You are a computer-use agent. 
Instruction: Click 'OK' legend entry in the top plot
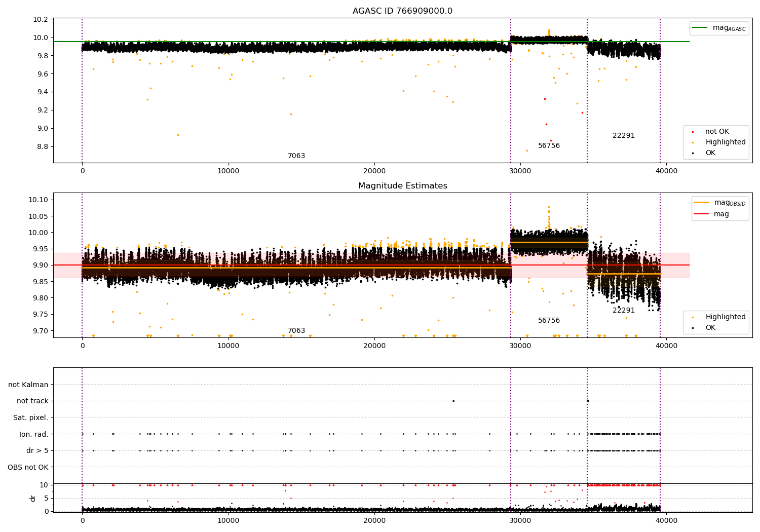point(702,153)
